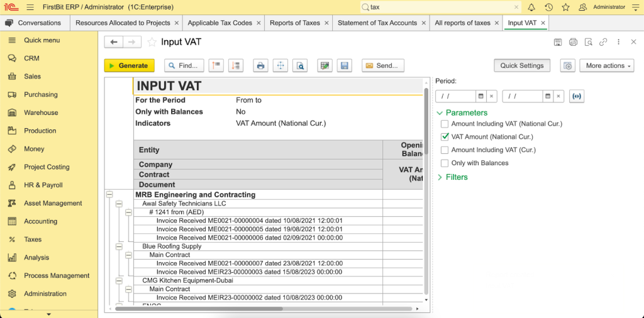The height and width of the screenshot is (318, 644).
Task: Open the Purchasing sidebar section
Action: (x=41, y=95)
